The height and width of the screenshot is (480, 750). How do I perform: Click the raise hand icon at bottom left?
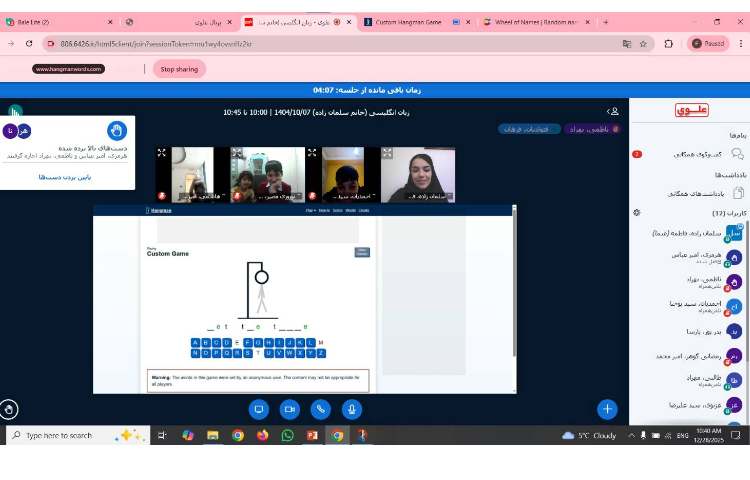click(9, 409)
